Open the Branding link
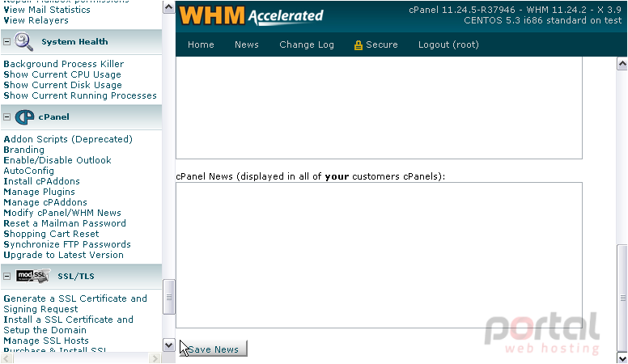The height and width of the screenshot is (364, 628). tap(24, 150)
